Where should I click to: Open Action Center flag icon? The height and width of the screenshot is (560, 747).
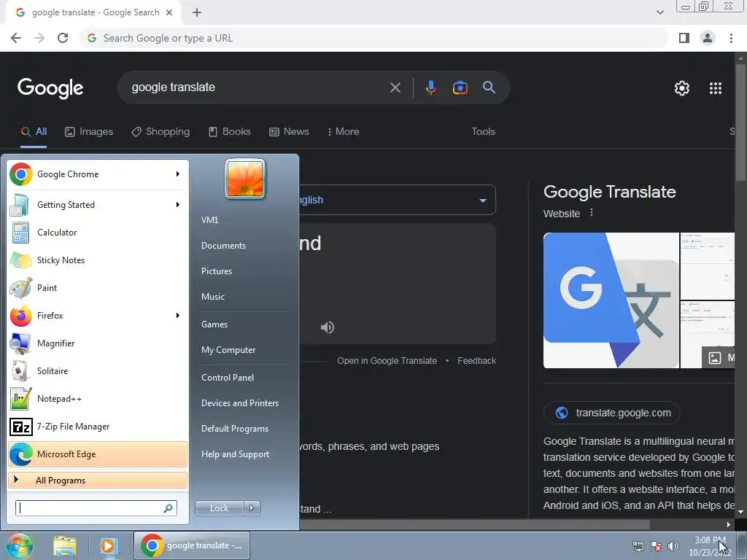[x=656, y=546]
